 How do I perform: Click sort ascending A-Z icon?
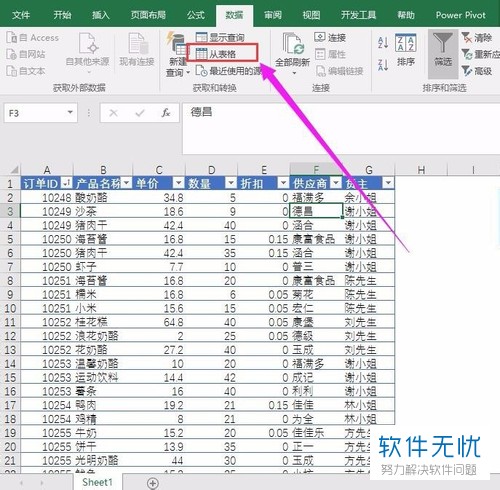383,43
